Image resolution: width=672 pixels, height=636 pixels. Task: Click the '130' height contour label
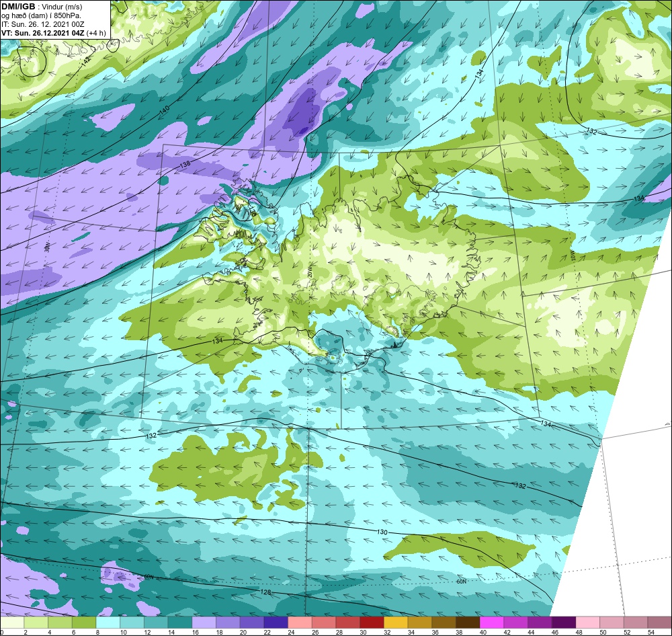point(382,532)
